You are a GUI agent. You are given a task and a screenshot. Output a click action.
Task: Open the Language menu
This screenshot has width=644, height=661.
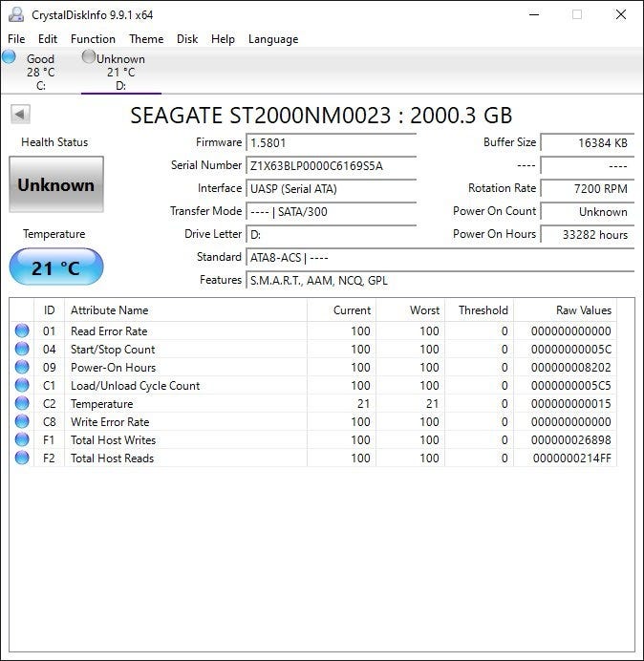coord(273,39)
